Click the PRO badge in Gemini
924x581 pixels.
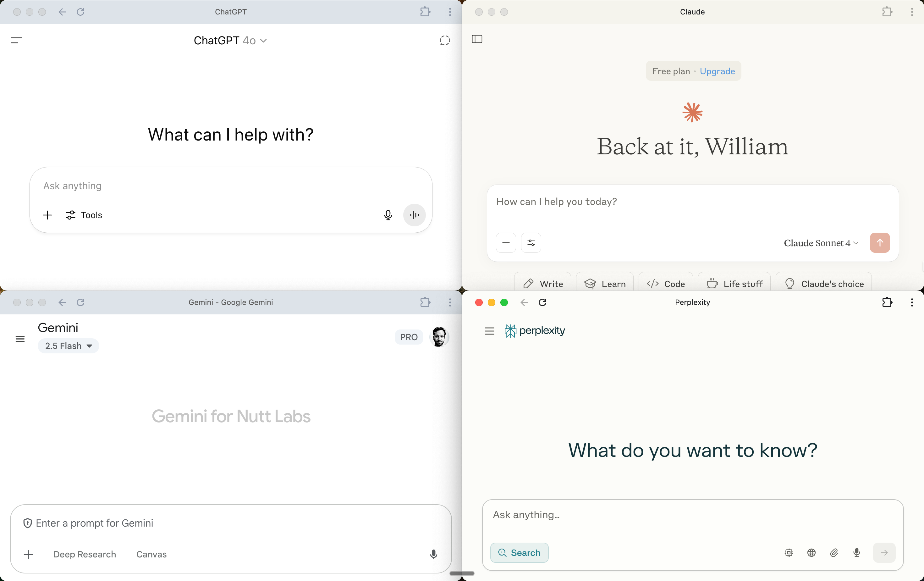409,337
